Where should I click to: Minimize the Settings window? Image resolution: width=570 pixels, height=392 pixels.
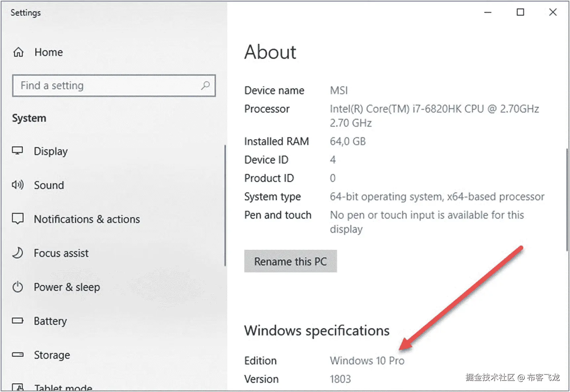pyautogui.click(x=488, y=13)
